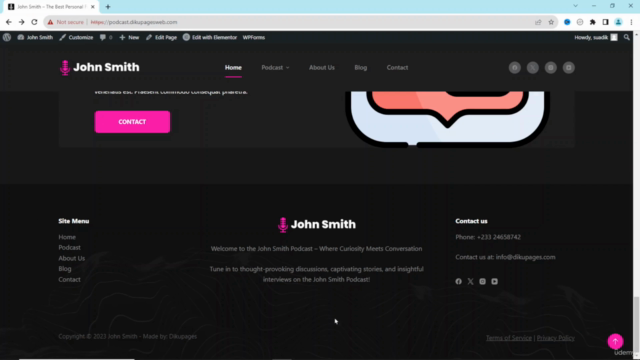Click the Copyright 2023 John Smith text
640x360 pixels.
click(127, 336)
